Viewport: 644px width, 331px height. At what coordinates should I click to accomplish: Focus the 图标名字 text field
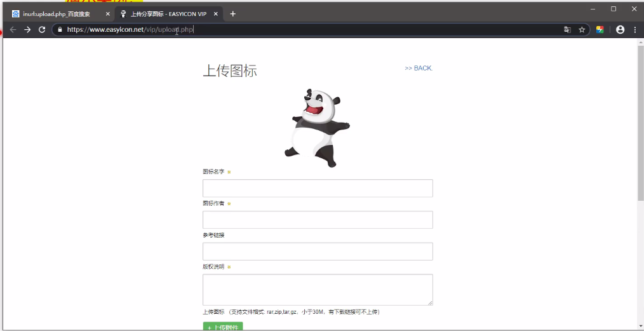[318, 188]
